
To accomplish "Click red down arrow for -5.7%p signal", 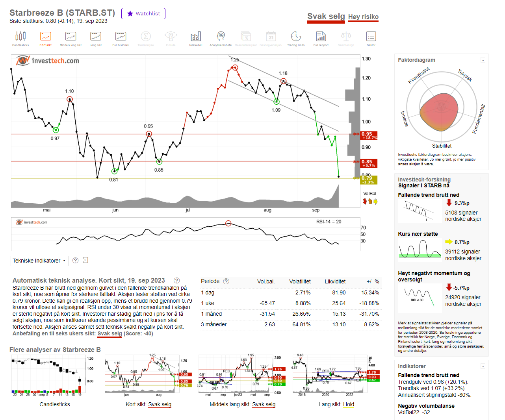I will coord(449,287).
